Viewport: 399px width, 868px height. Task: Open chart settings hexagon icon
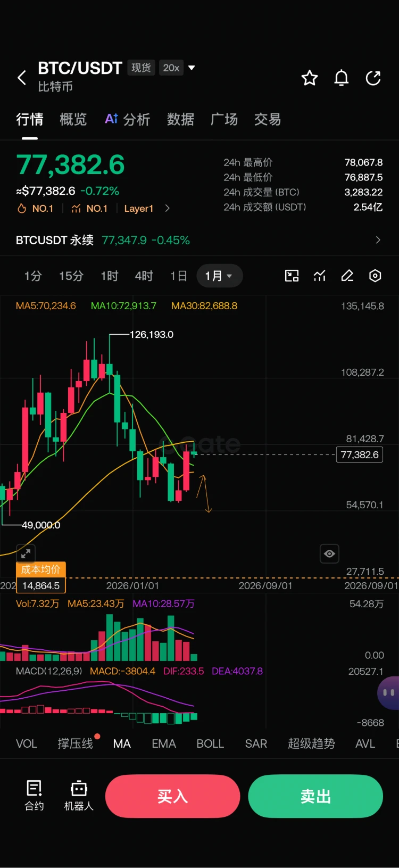pos(375,276)
